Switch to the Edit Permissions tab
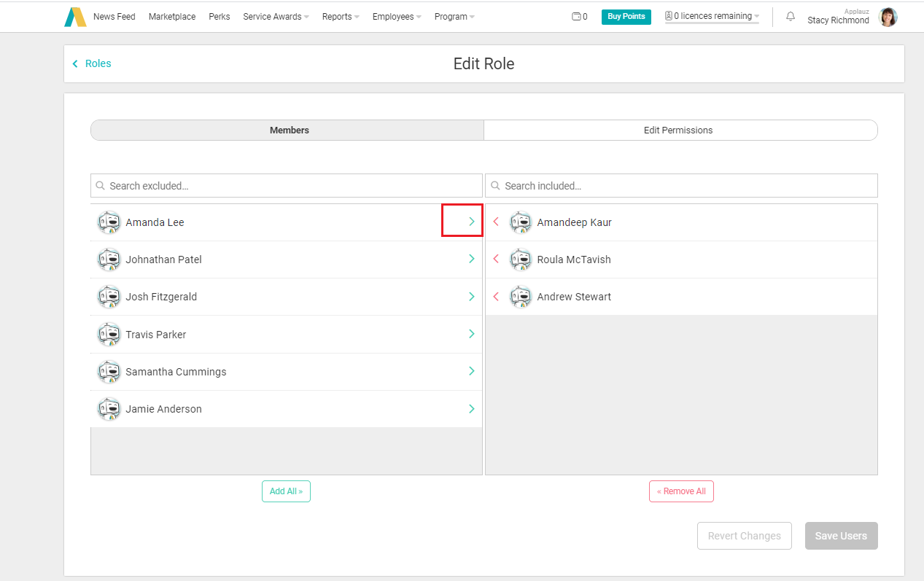The image size is (924, 581). coord(678,130)
